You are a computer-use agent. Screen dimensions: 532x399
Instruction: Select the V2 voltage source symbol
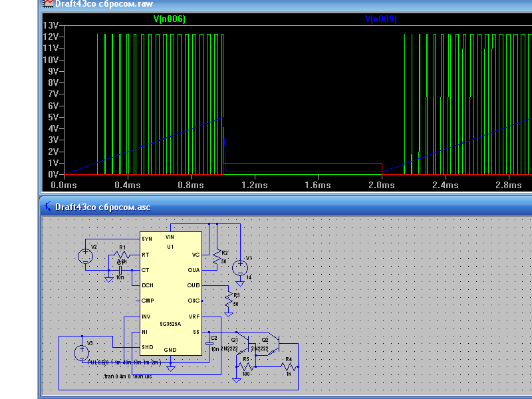(x=85, y=255)
